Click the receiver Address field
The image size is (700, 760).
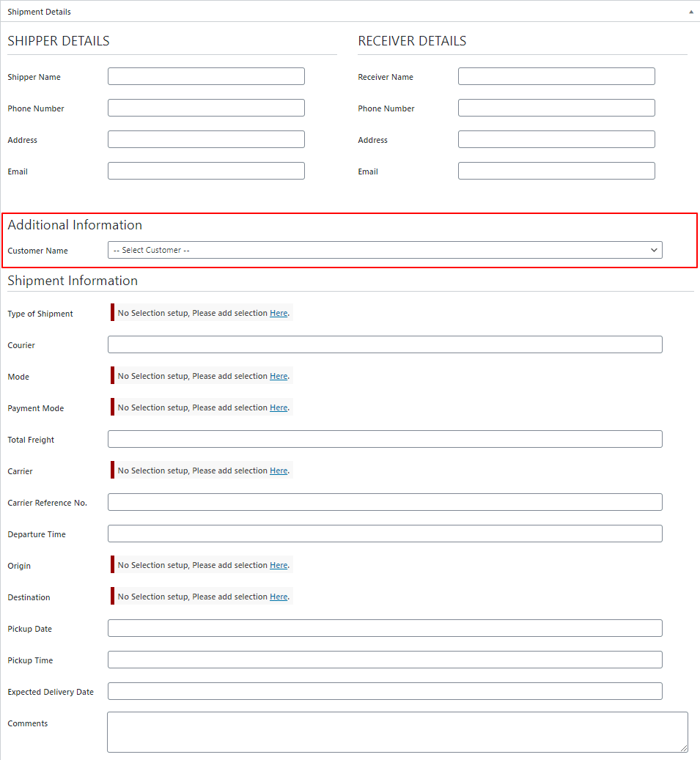[x=556, y=139]
